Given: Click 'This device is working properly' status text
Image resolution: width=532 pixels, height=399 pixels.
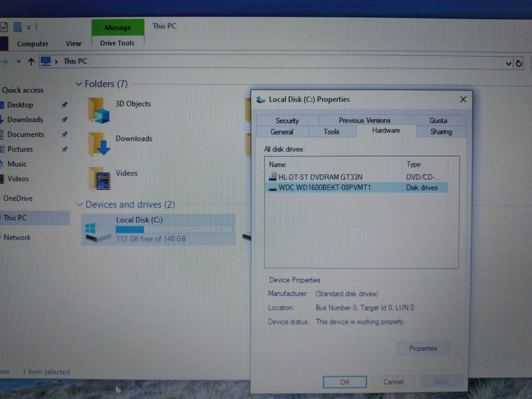Looking at the screenshot, I should pyautogui.click(x=360, y=322).
